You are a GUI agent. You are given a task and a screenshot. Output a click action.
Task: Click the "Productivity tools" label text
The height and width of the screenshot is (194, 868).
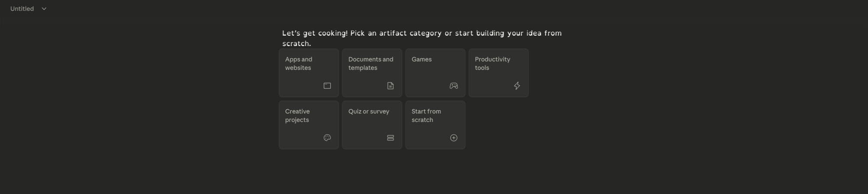click(493, 63)
